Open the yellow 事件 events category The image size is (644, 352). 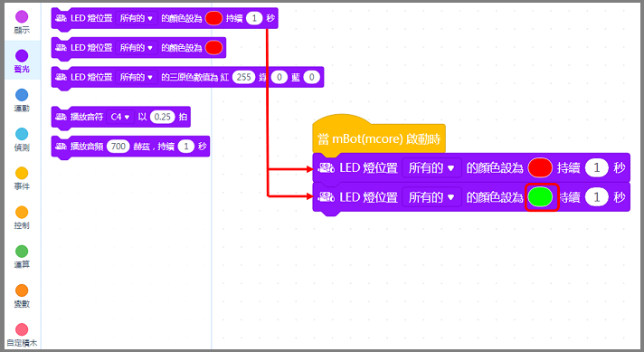(x=22, y=174)
